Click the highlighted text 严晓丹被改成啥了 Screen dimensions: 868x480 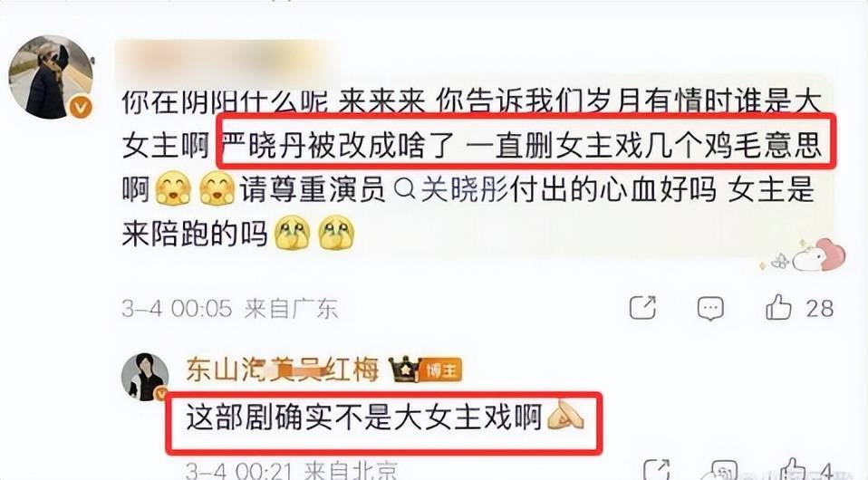point(337,146)
